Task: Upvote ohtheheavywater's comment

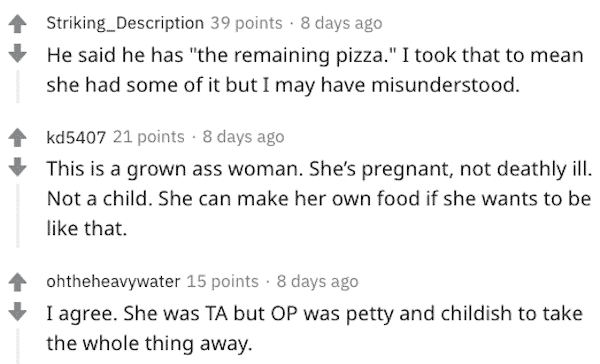Action: (17, 282)
